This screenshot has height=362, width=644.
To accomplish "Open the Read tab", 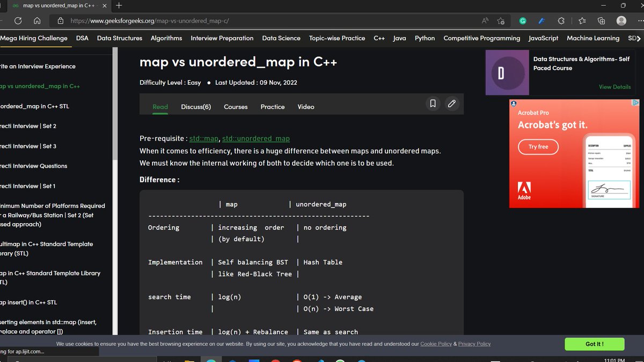I will coord(160,107).
